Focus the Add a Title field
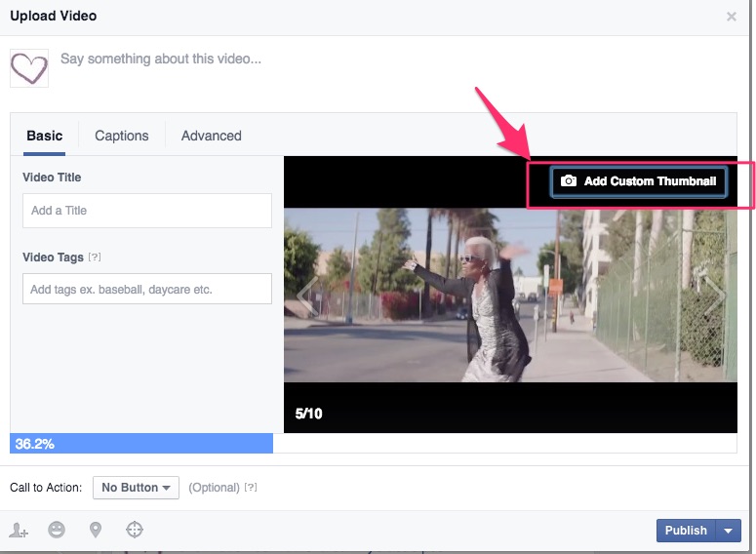756x554 pixels. tap(147, 211)
